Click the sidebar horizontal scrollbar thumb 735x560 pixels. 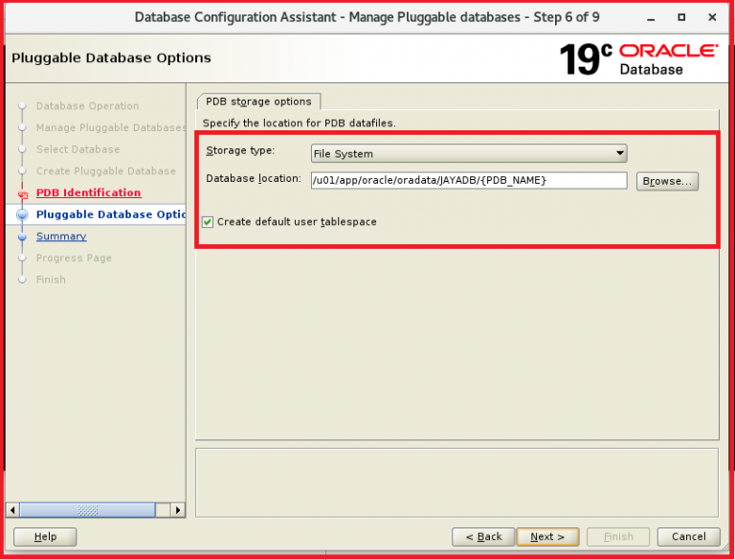pos(88,510)
